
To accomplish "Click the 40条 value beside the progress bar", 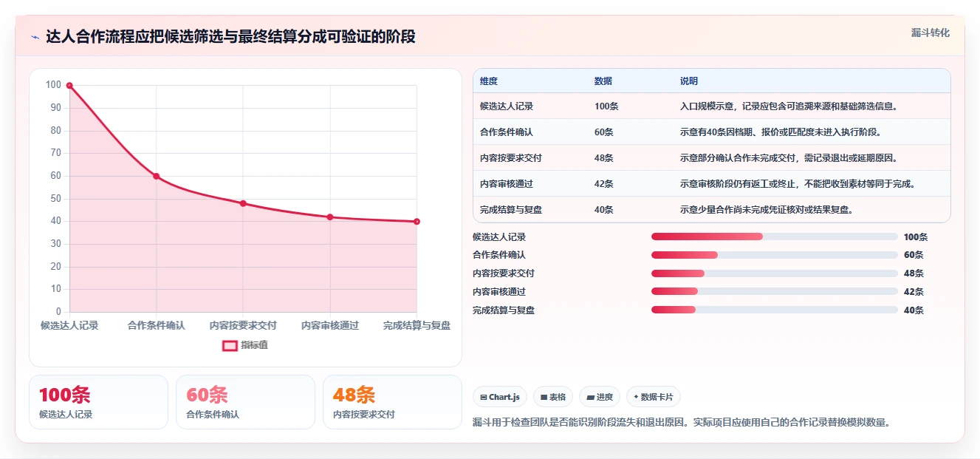I will [914, 310].
